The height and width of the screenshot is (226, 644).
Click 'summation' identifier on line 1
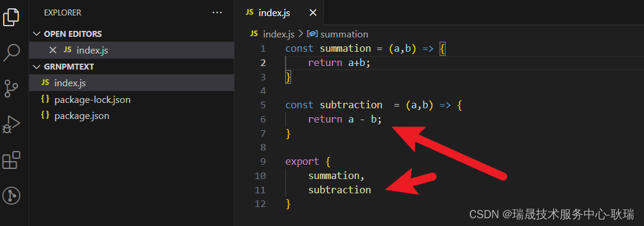(345, 49)
